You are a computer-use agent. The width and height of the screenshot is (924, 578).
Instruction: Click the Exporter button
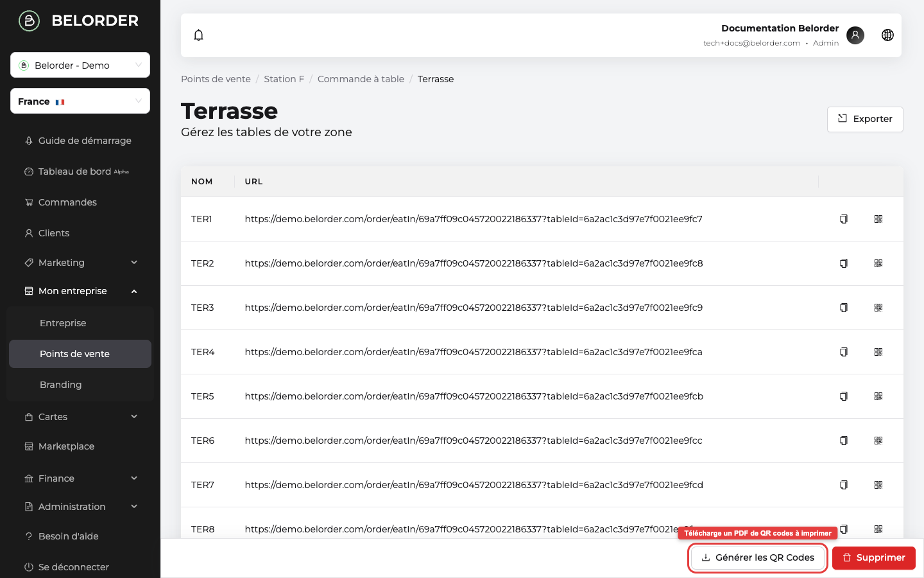click(x=865, y=119)
